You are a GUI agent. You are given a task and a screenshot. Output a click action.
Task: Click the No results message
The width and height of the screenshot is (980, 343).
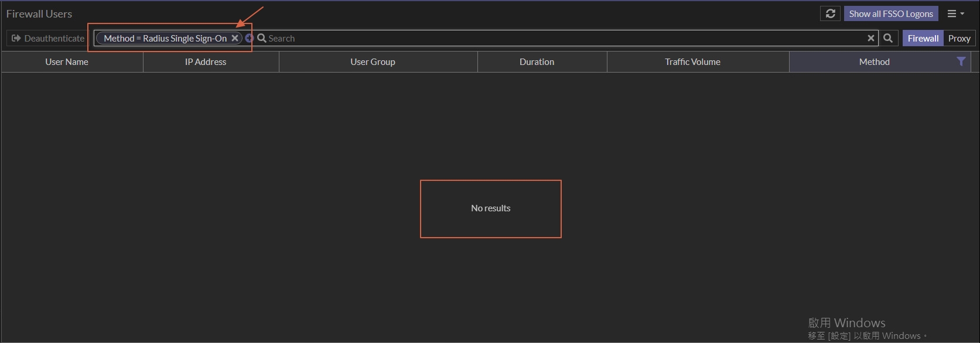(x=491, y=208)
